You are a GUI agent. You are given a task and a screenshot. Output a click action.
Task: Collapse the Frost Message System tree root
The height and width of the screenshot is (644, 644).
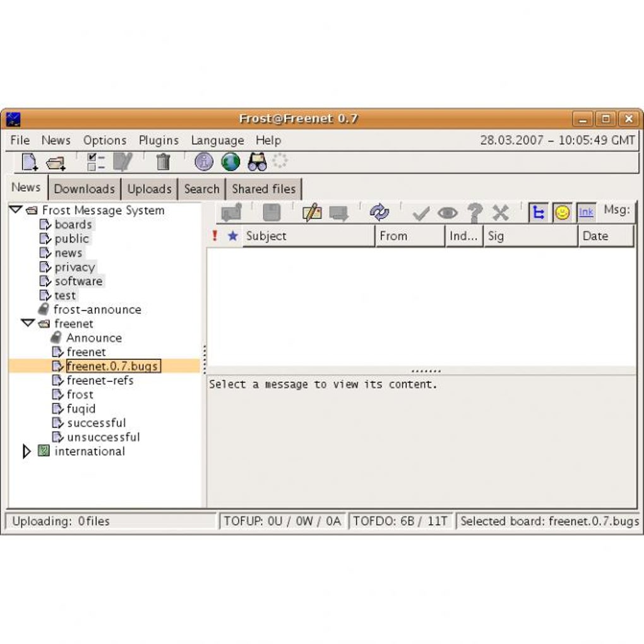point(16,210)
